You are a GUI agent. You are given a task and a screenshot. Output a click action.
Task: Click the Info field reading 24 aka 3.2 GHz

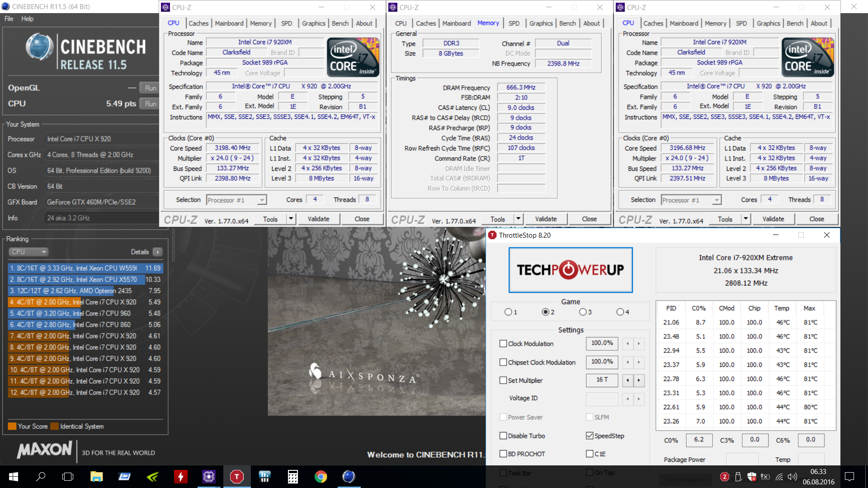click(x=102, y=218)
